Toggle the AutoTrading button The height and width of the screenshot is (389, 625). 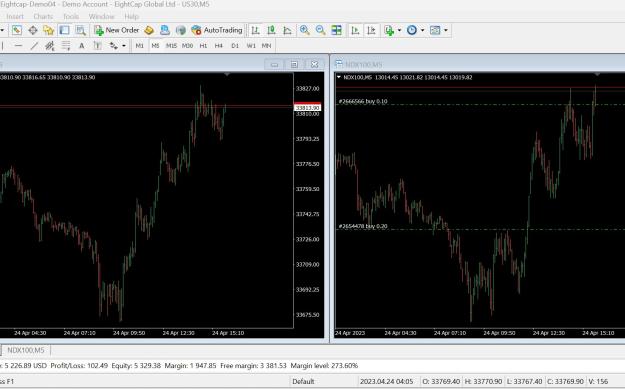[217, 30]
